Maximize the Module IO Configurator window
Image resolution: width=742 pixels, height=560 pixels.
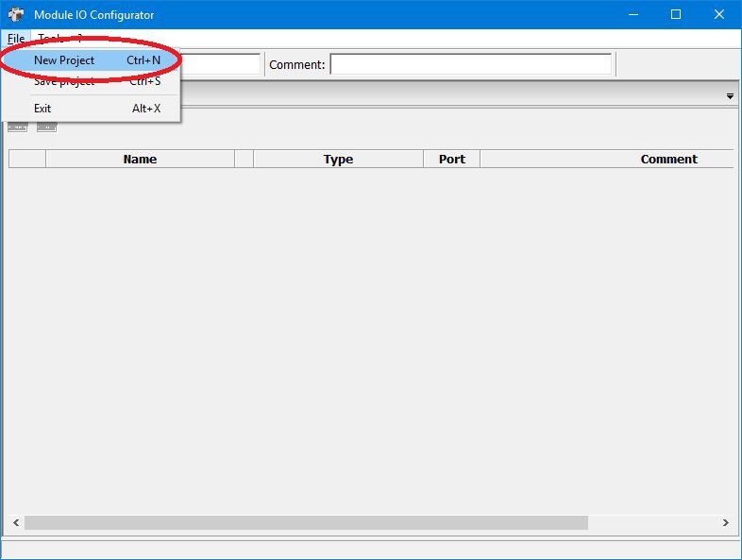[x=676, y=14]
